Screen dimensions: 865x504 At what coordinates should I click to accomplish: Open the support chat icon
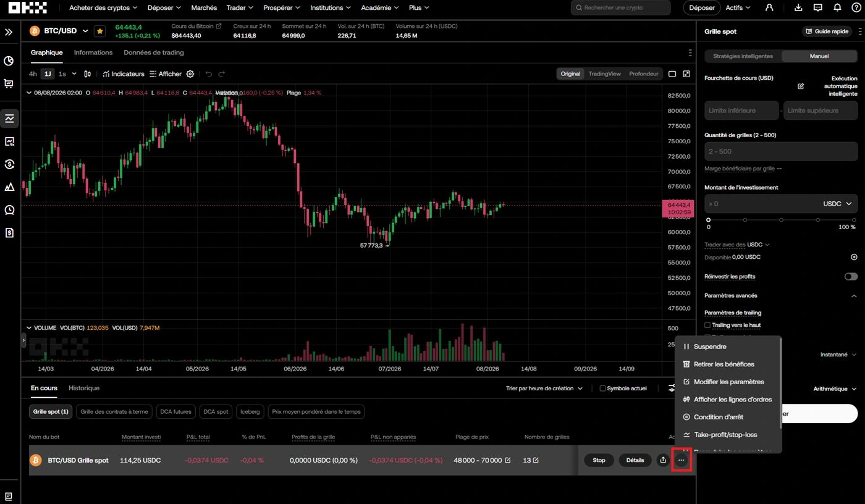[x=818, y=8]
